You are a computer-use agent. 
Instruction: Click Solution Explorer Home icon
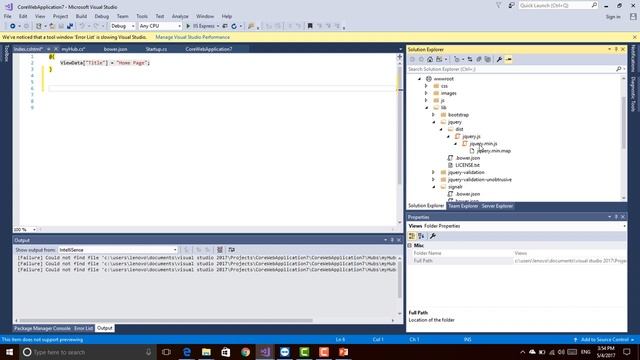430,60
